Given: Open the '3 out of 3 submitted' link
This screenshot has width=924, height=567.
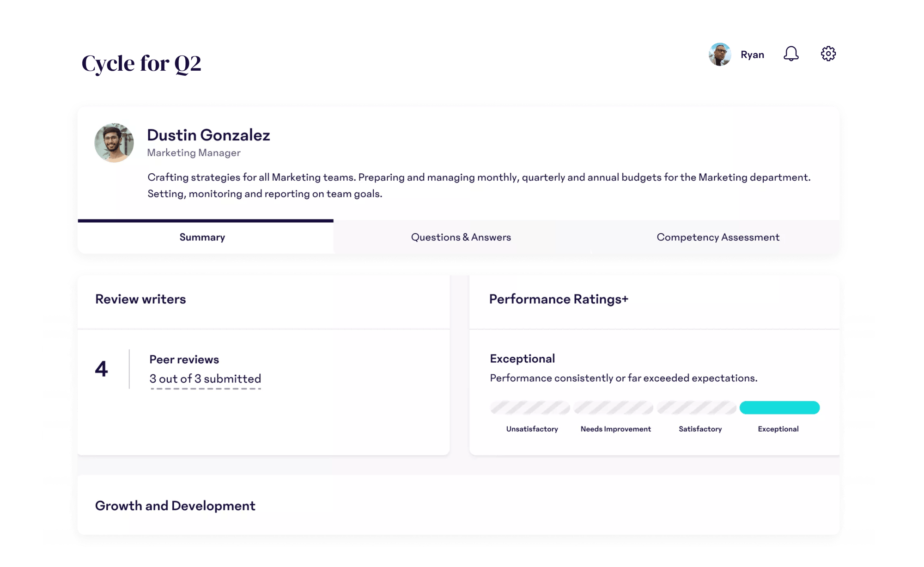Looking at the screenshot, I should [x=205, y=378].
